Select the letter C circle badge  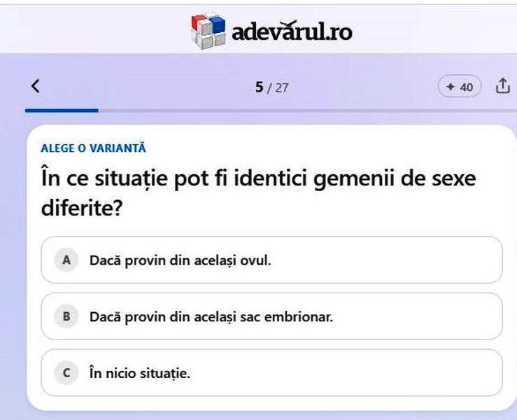66,373
